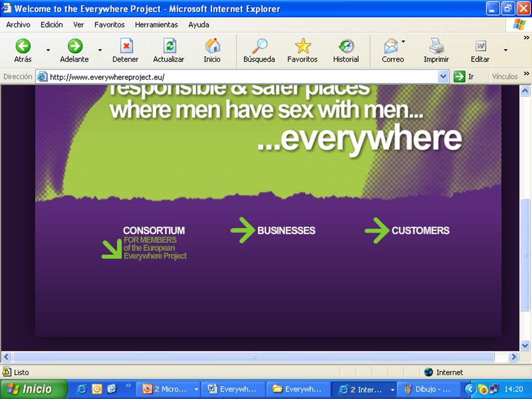
Task: Launch the clock-like quick launch icon
Action: pos(97,389)
